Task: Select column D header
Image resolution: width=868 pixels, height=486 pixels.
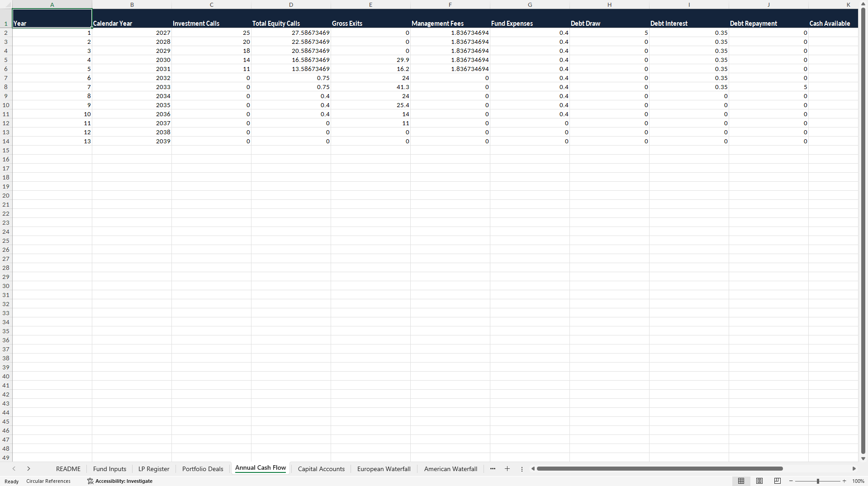Action: 291,5
